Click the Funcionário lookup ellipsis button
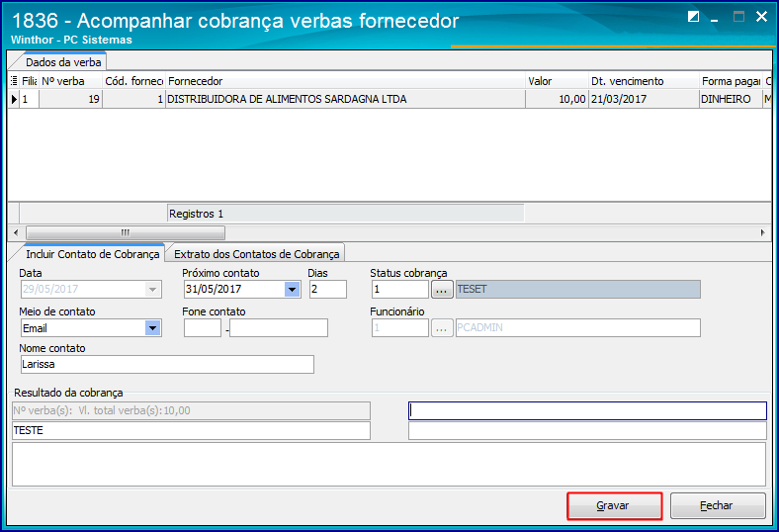This screenshot has width=779, height=532. (x=442, y=328)
